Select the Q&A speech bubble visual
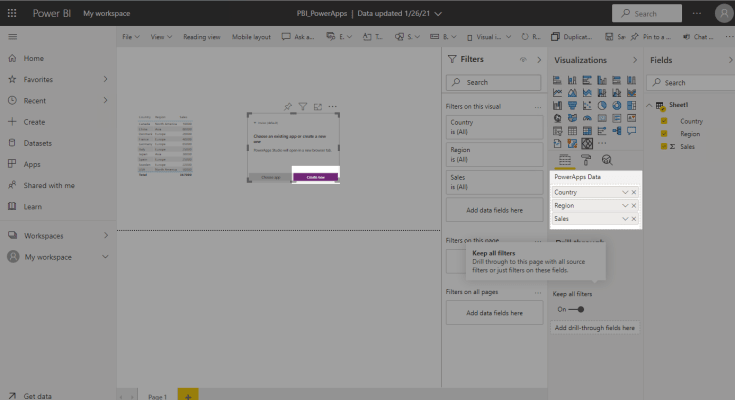 (x=631, y=131)
